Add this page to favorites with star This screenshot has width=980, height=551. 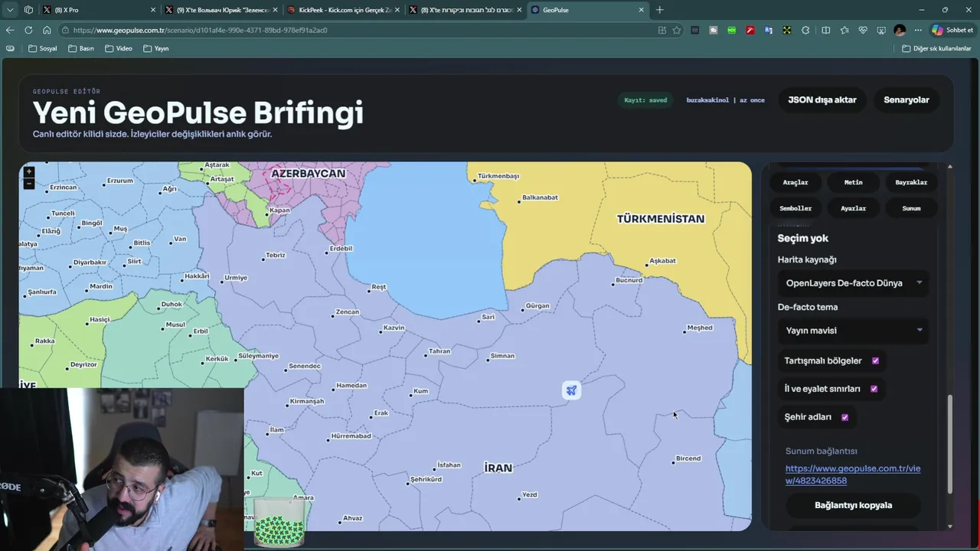pyautogui.click(x=677, y=30)
